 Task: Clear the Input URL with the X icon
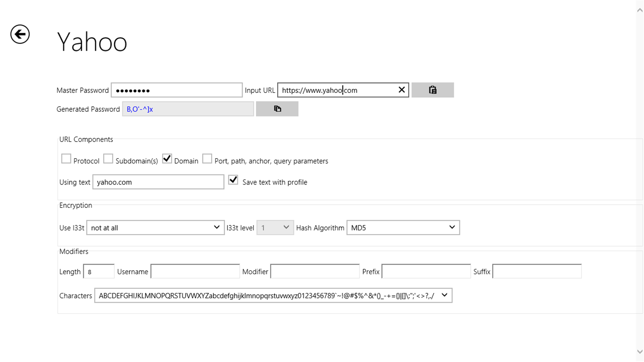tap(401, 90)
